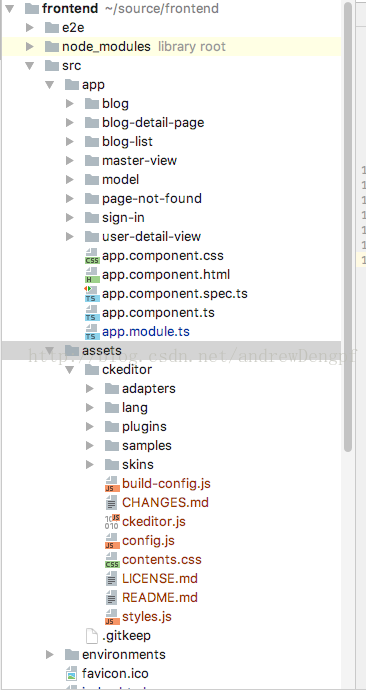Click the CSS icon of app.component.css
This screenshot has height=690, width=366.
tap(92, 256)
